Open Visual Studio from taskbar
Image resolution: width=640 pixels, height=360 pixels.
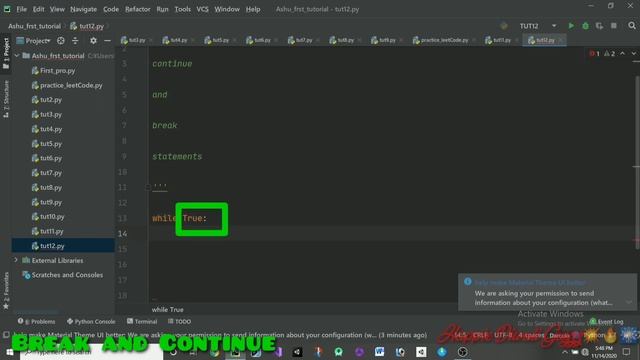pos(278,351)
